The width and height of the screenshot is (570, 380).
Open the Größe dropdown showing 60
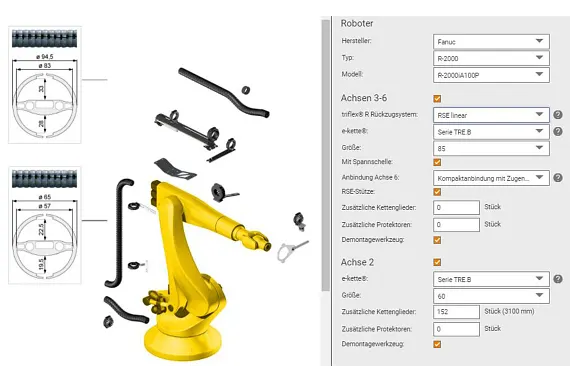pos(491,296)
